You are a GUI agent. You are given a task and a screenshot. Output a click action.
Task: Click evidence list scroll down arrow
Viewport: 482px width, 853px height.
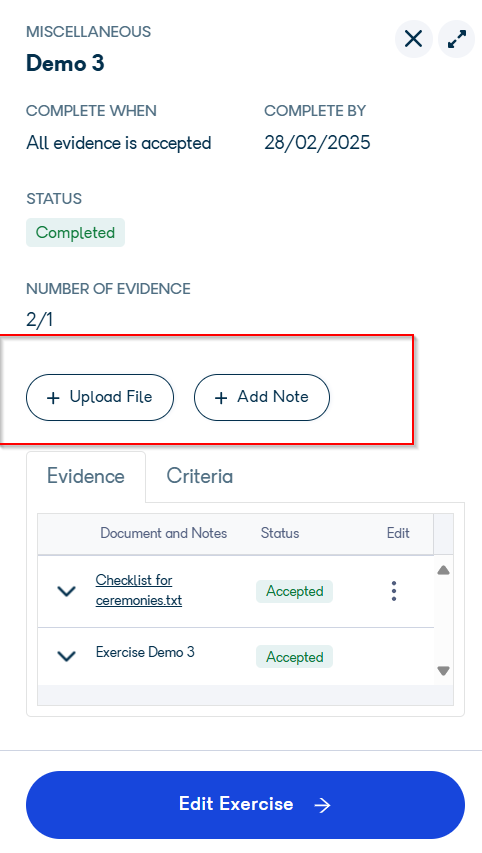tap(443, 671)
